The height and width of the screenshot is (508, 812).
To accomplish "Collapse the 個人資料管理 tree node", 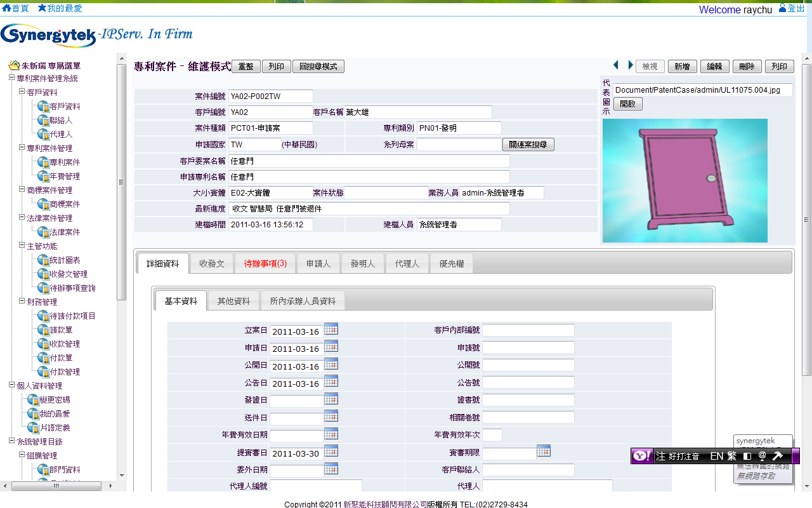I will (11, 385).
